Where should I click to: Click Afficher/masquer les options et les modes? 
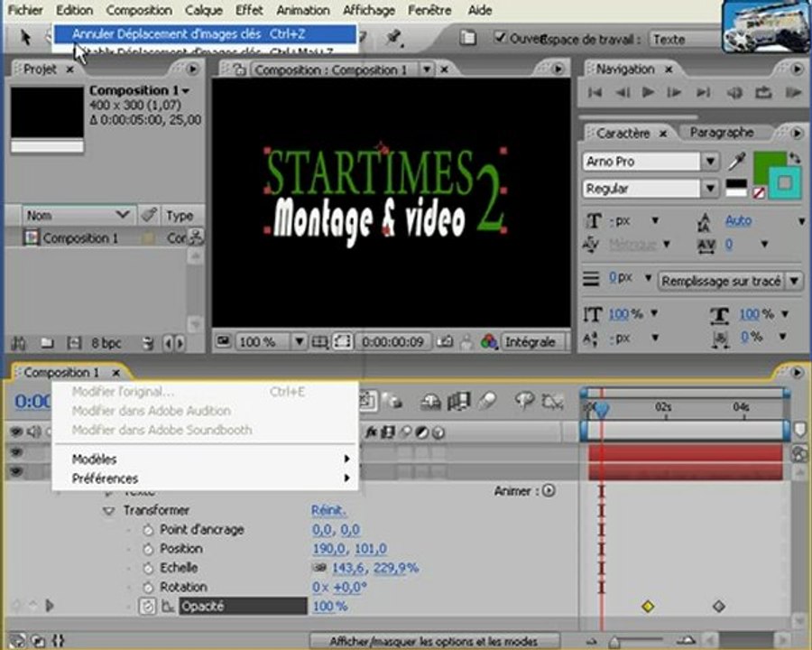click(434, 641)
